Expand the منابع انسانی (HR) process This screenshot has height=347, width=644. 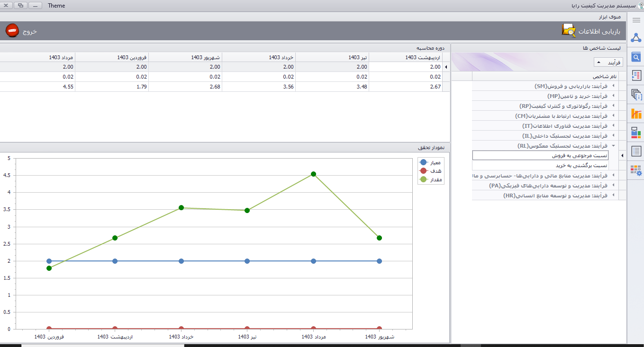point(614,196)
